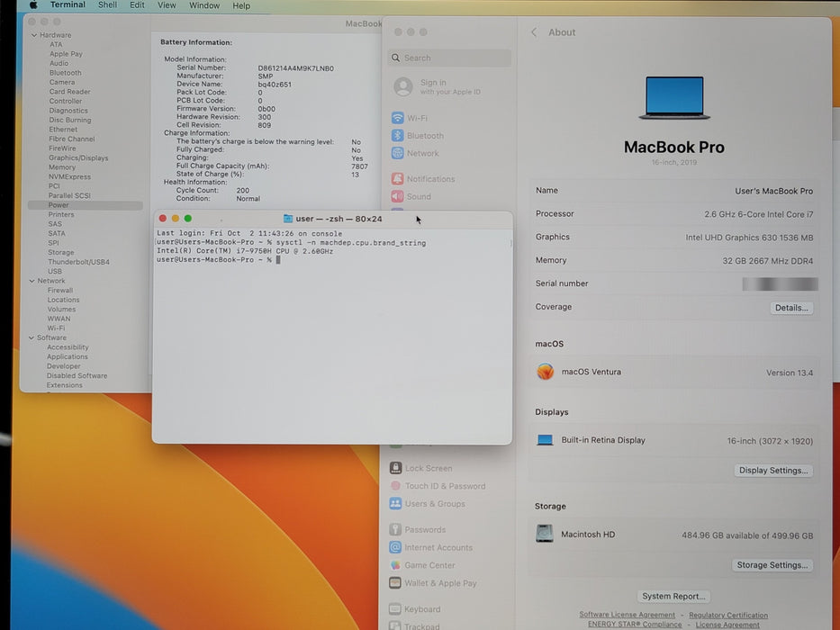Click the Wi-Fi icon in System Settings sidebar
Screen dimensions: 840x630
(398, 118)
